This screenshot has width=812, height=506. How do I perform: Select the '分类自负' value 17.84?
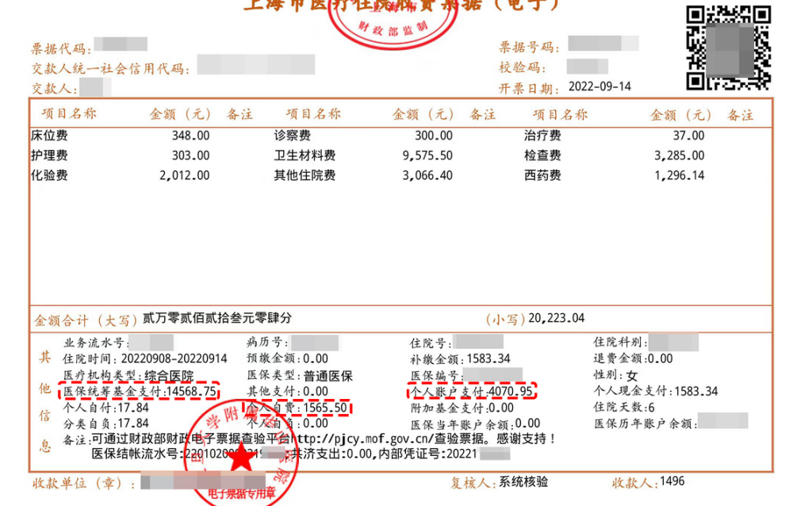(x=133, y=424)
